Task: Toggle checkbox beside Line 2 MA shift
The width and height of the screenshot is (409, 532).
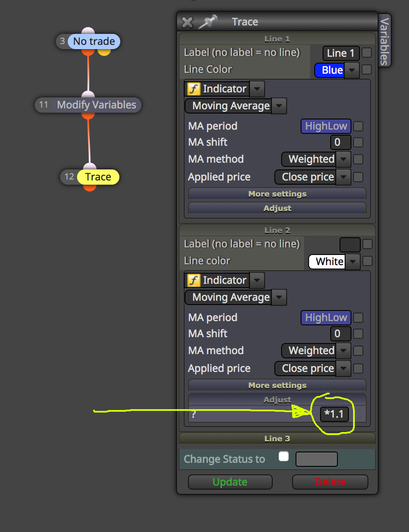Action: tap(358, 334)
